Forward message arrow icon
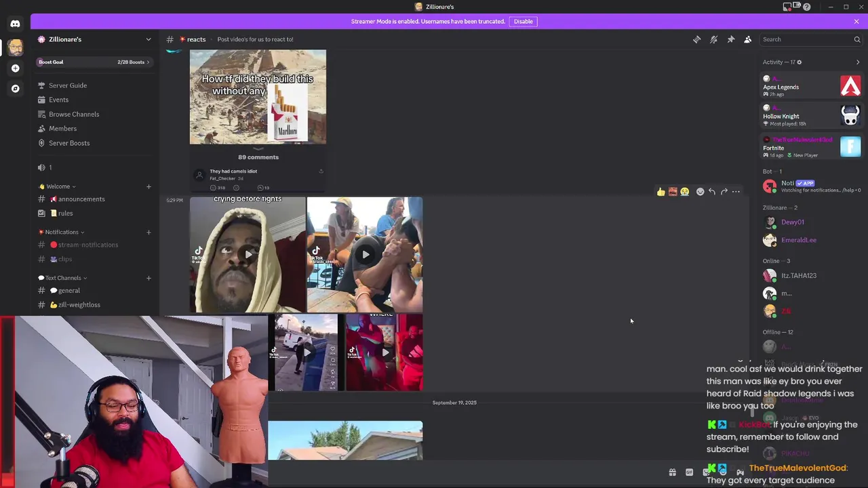Image resolution: width=868 pixels, height=488 pixels. (724, 192)
